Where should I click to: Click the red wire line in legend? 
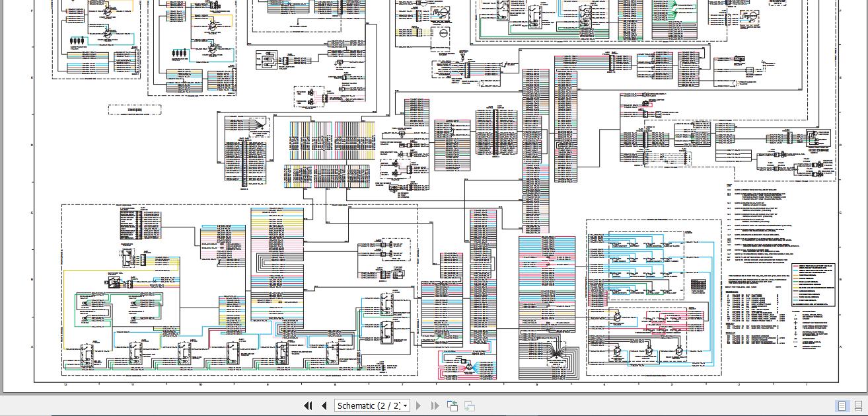(x=797, y=266)
